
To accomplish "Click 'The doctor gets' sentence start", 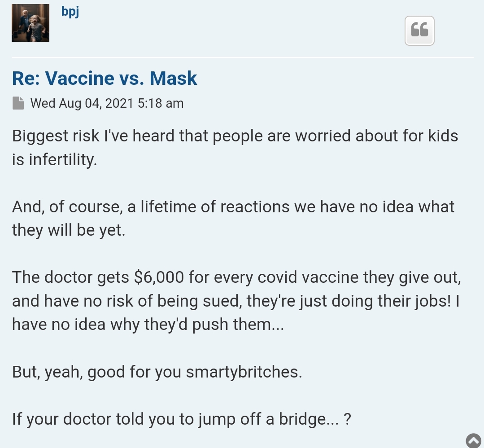I will click(70, 277).
